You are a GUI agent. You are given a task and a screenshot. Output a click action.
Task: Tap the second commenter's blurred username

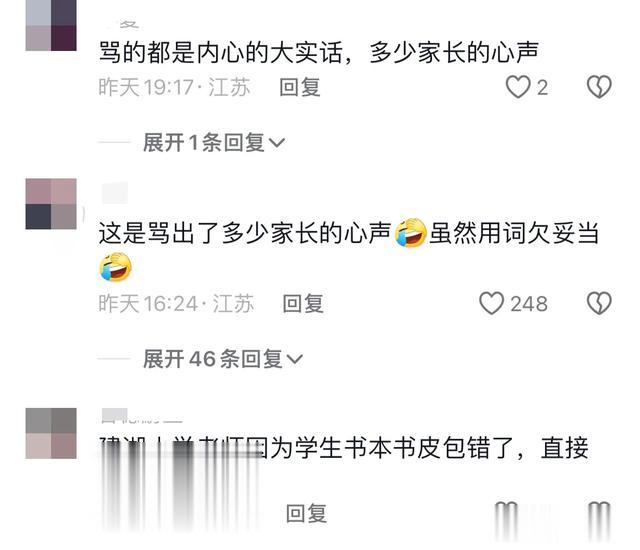115,193
